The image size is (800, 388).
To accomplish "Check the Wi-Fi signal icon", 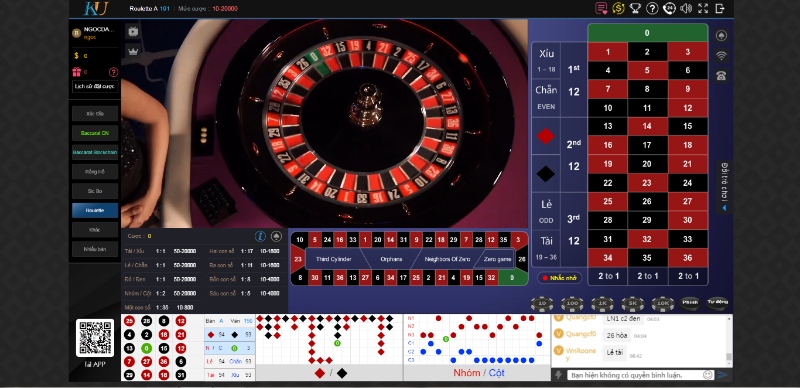I will point(721,56).
